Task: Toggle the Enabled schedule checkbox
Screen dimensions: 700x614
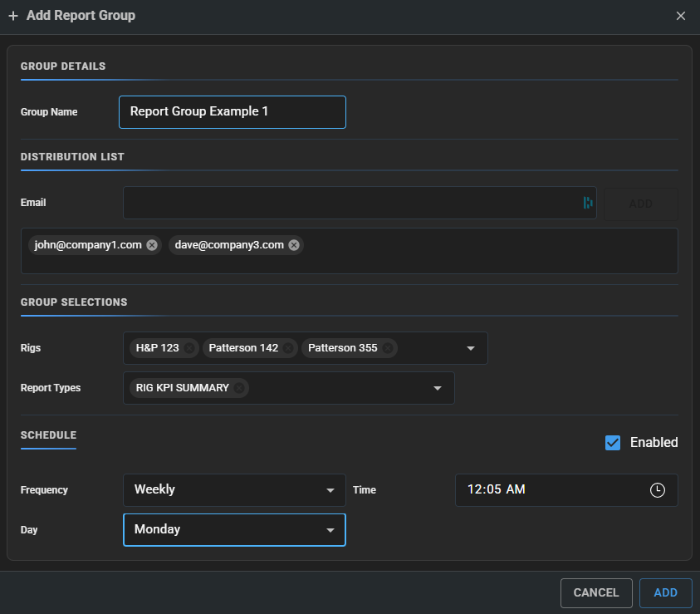Action: click(613, 443)
